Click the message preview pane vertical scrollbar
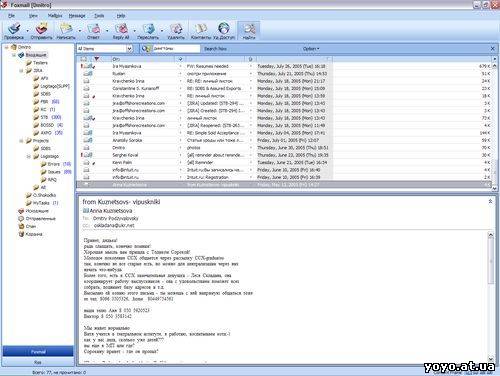Screen dimensions: 500x376 click(x=491, y=297)
